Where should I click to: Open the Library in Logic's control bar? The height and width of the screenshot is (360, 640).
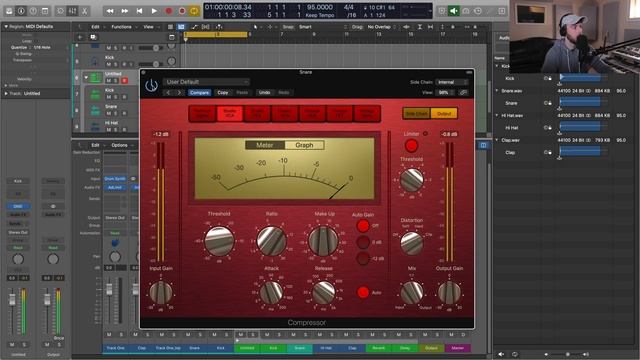(9, 11)
